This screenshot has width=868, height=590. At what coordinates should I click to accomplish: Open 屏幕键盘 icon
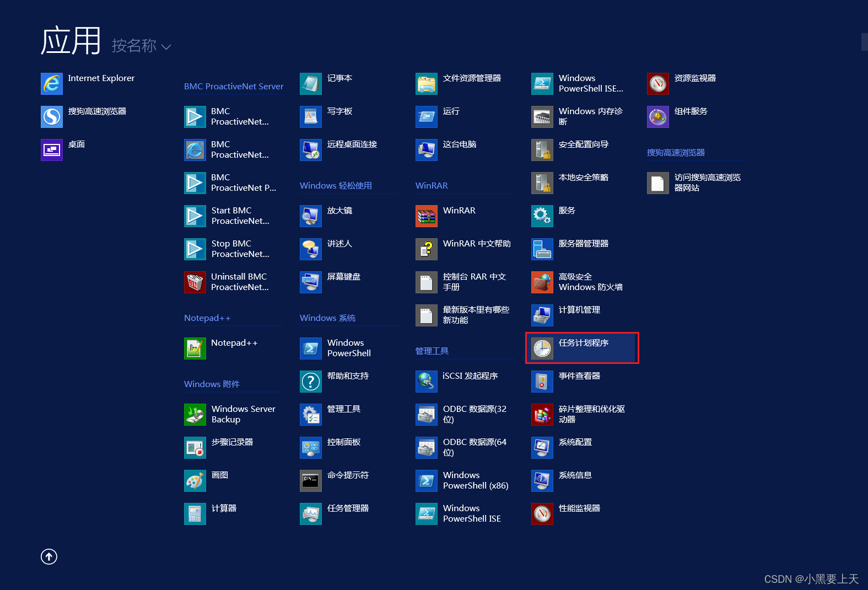[x=311, y=282]
